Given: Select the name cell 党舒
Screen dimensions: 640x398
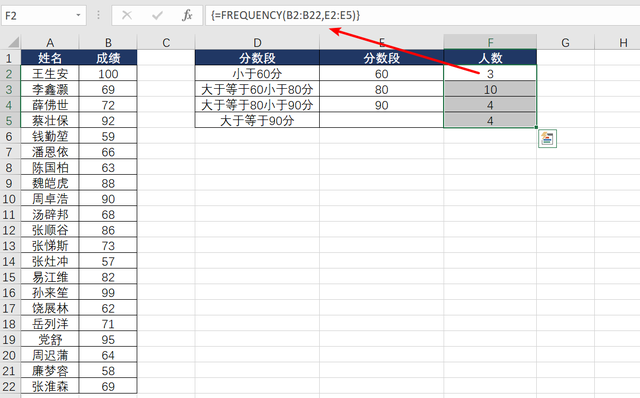Looking at the screenshot, I should (x=50, y=339).
